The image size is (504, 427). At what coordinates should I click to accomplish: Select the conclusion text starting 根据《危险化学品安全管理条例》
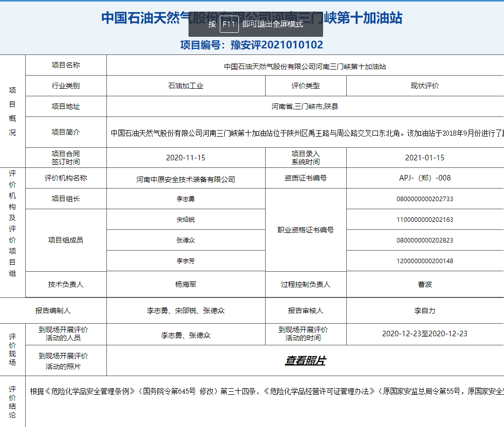point(267,391)
